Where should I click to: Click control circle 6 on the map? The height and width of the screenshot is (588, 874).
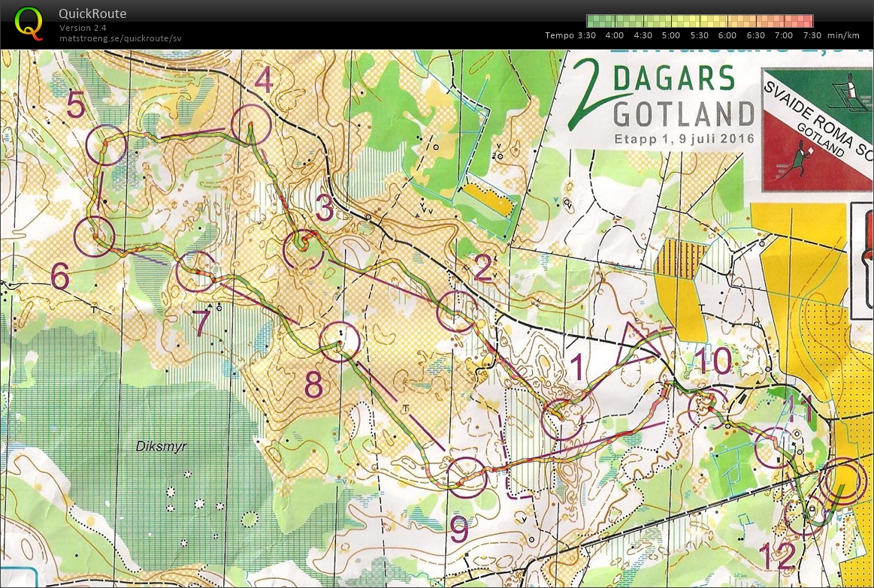pos(94,236)
